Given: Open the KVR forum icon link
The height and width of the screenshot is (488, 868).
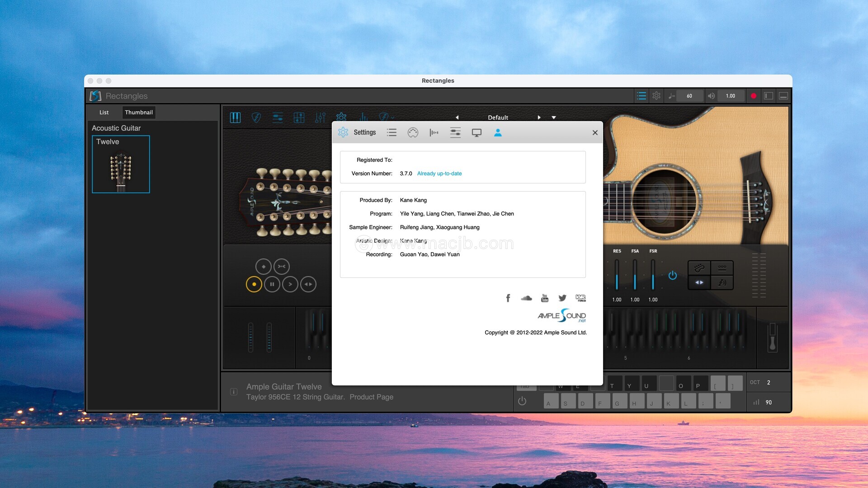Looking at the screenshot, I should [580, 298].
